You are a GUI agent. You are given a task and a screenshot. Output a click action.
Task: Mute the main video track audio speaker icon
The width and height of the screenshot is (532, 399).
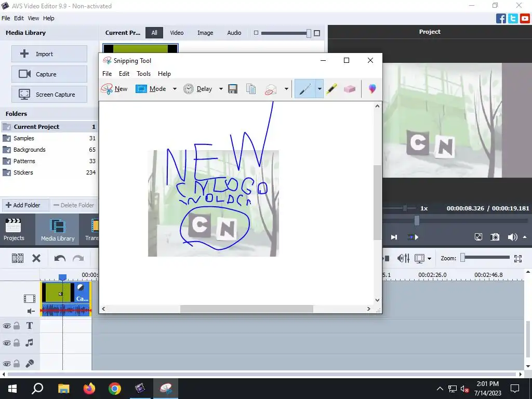(31, 311)
